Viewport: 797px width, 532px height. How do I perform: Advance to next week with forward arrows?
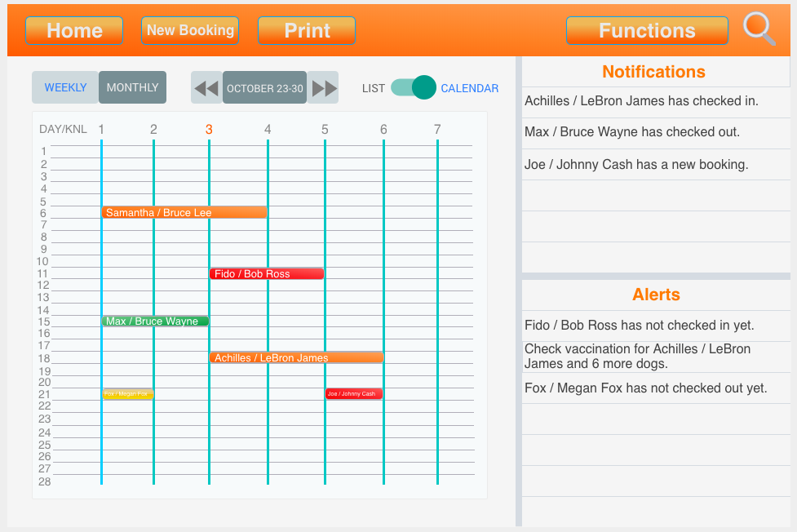point(323,88)
